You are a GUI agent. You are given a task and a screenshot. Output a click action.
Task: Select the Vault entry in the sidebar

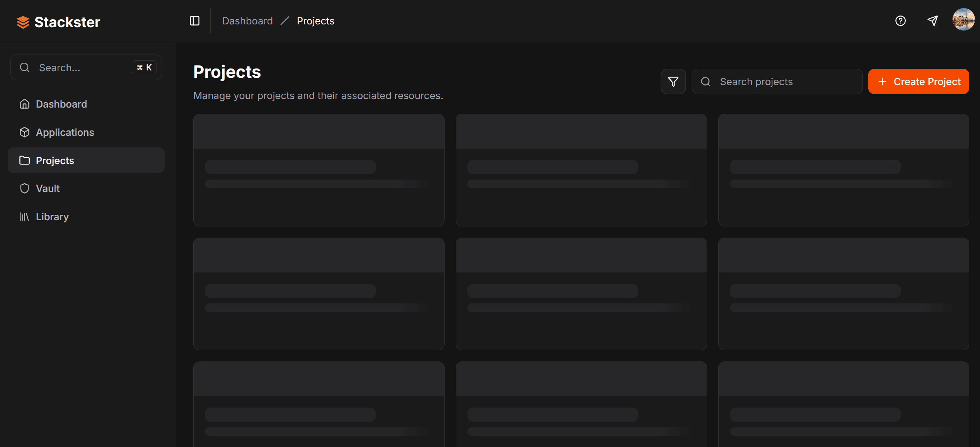click(48, 188)
